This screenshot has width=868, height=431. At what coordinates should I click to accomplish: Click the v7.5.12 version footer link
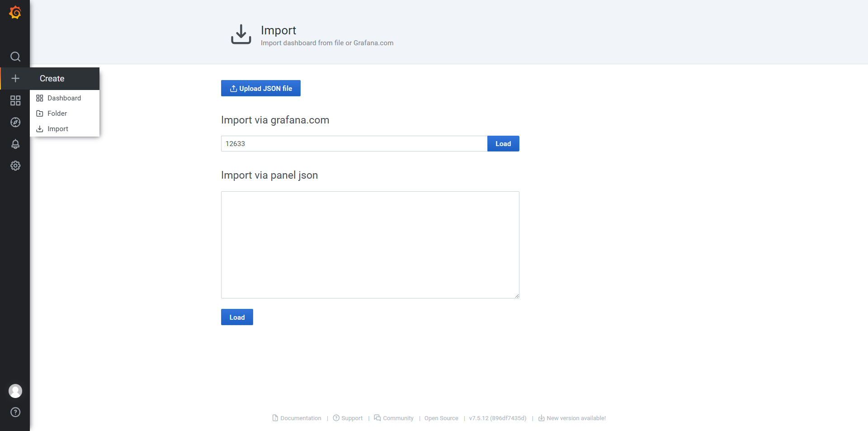pyautogui.click(x=498, y=418)
